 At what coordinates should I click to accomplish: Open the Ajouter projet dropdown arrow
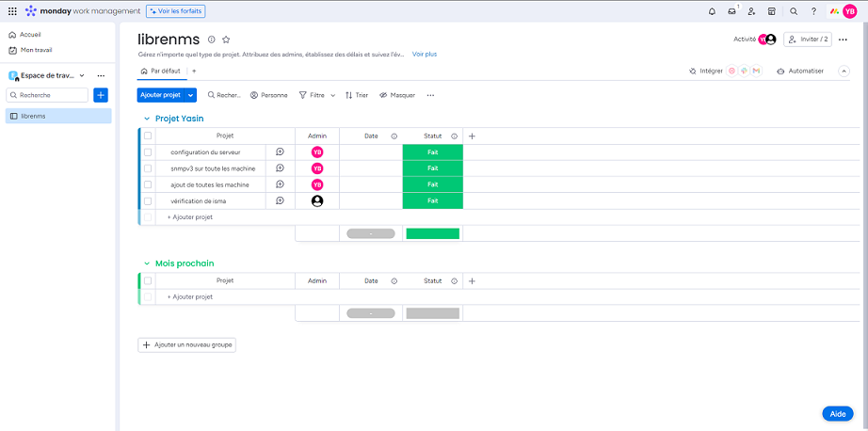tap(191, 95)
